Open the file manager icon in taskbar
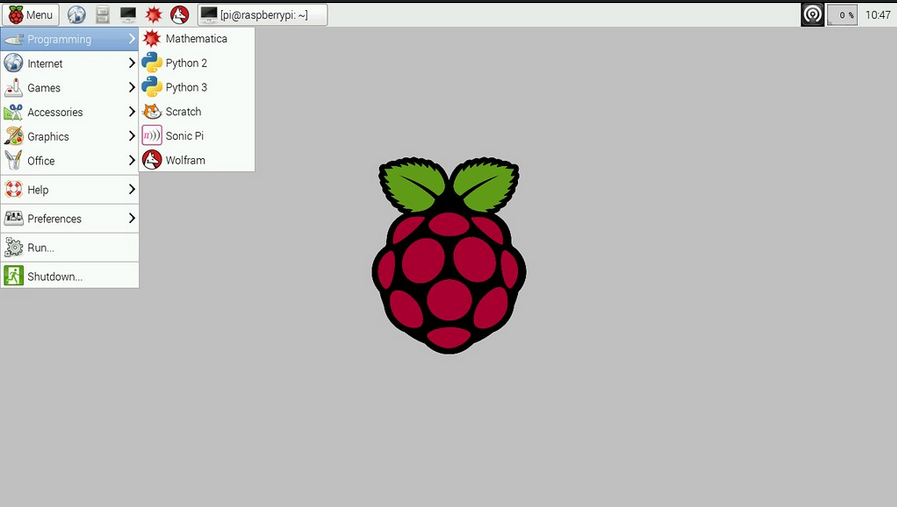This screenshot has width=897, height=507. [x=102, y=15]
